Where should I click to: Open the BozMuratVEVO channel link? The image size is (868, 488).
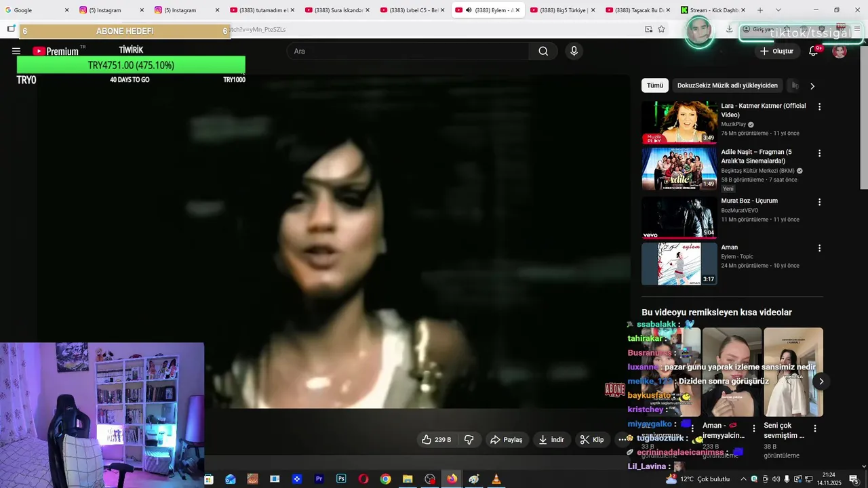(740, 211)
